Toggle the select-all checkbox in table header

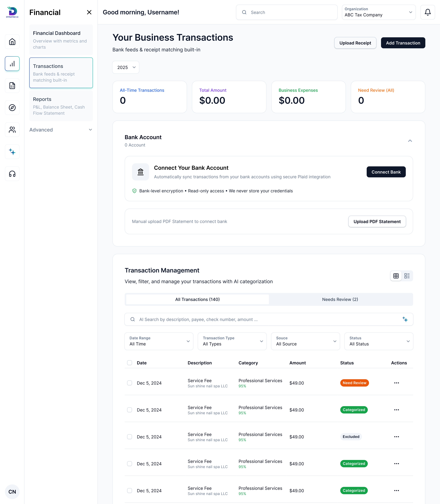(x=129, y=363)
